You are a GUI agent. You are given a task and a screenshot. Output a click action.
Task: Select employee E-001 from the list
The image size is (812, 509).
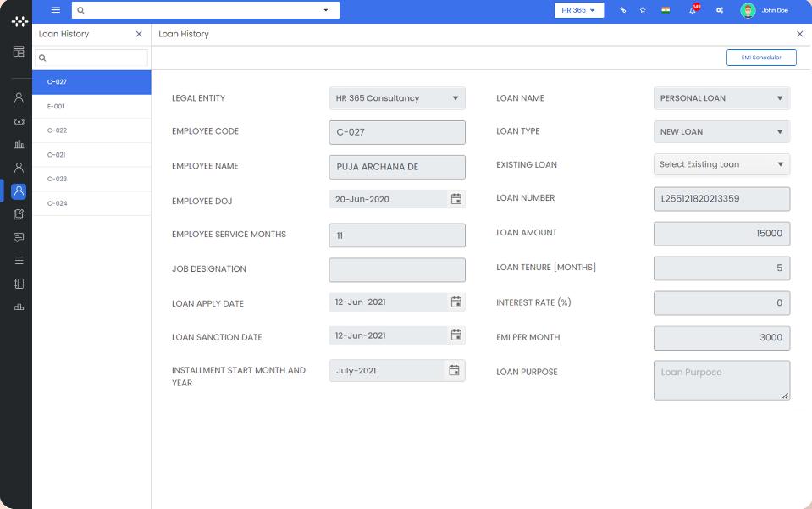[x=56, y=107]
